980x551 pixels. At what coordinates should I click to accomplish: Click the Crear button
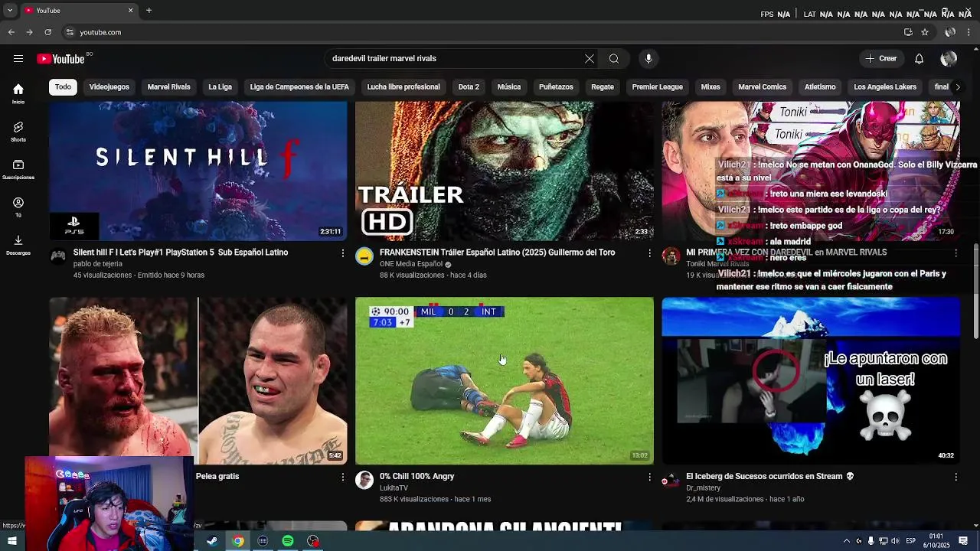click(881, 59)
